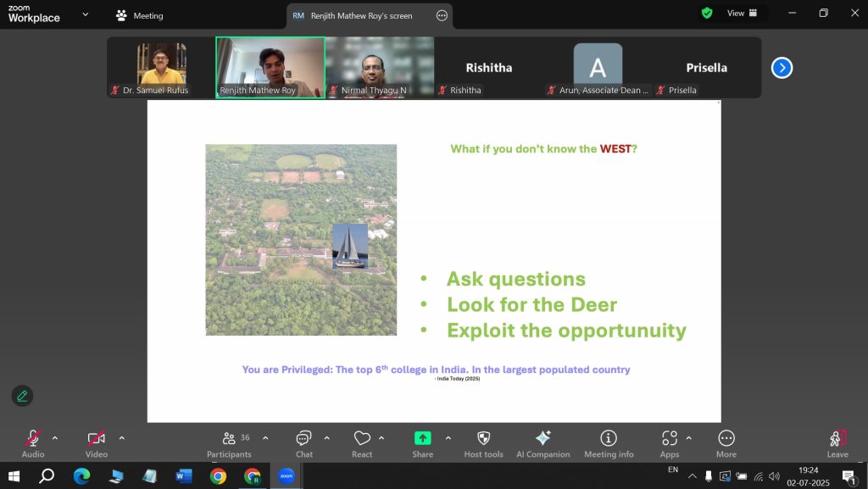Open Zoom Workplace dropdown chevron
Image resolution: width=868 pixels, height=489 pixels.
coord(85,14)
